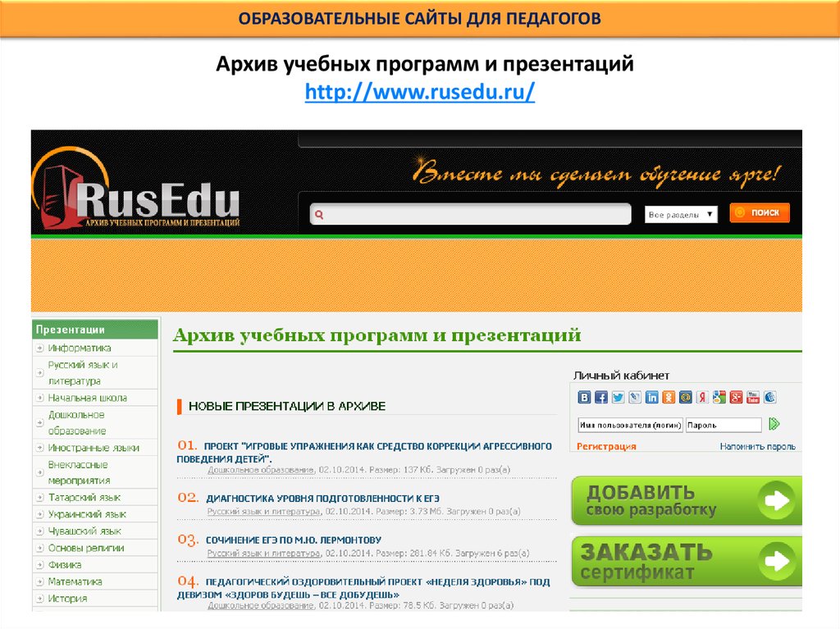Open Основы религии sidebar category

click(x=85, y=548)
